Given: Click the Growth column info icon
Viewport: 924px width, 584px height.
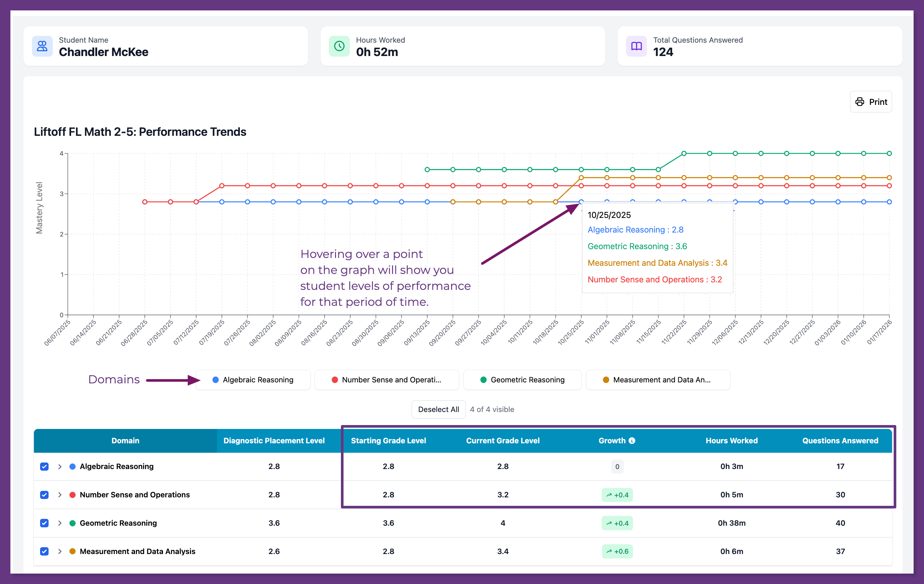Looking at the screenshot, I should (x=632, y=441).
